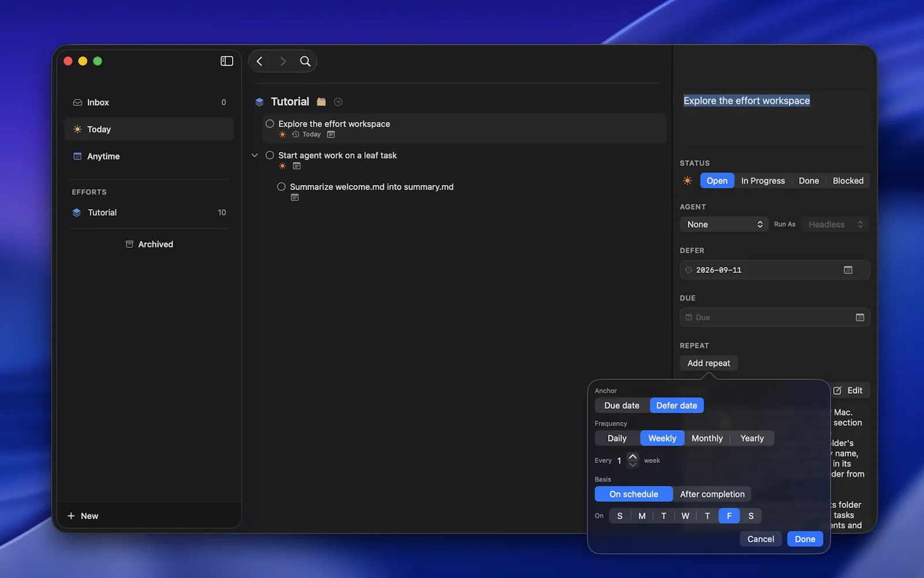Click the Edit button for notes
The height and width of the screenshot is (578, 924).
(848, 391)
